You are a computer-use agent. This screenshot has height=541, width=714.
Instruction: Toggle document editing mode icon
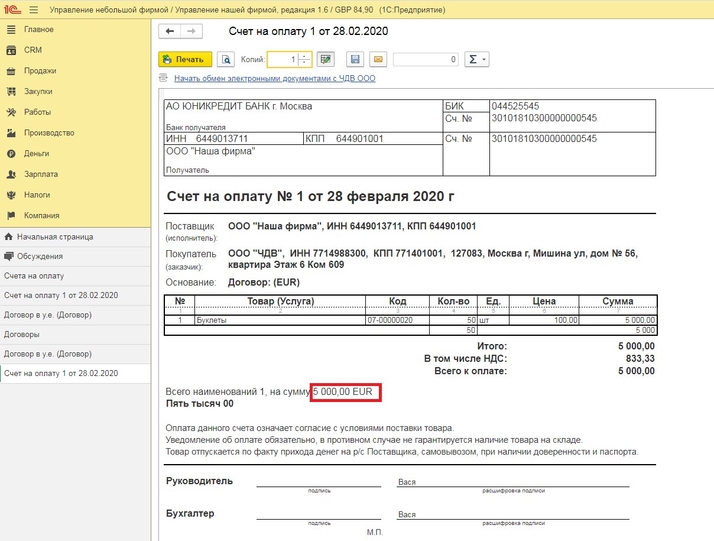[326, 60]
